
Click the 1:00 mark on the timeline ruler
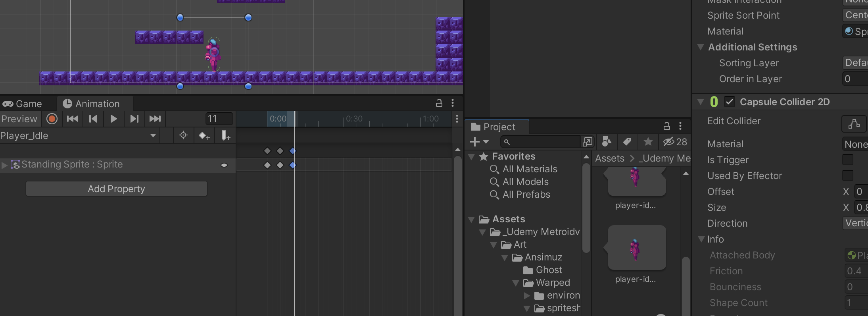tap(430, 119)
